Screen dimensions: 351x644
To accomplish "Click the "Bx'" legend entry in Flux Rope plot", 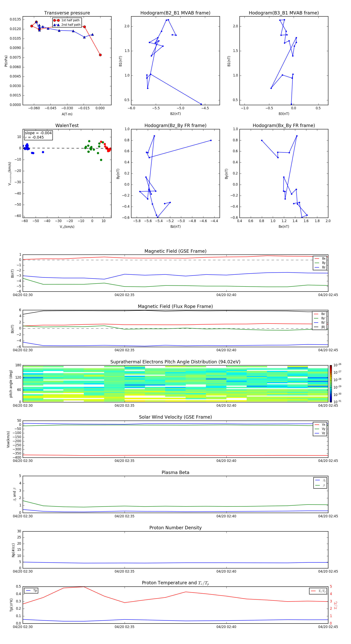I will pos(320,314).
